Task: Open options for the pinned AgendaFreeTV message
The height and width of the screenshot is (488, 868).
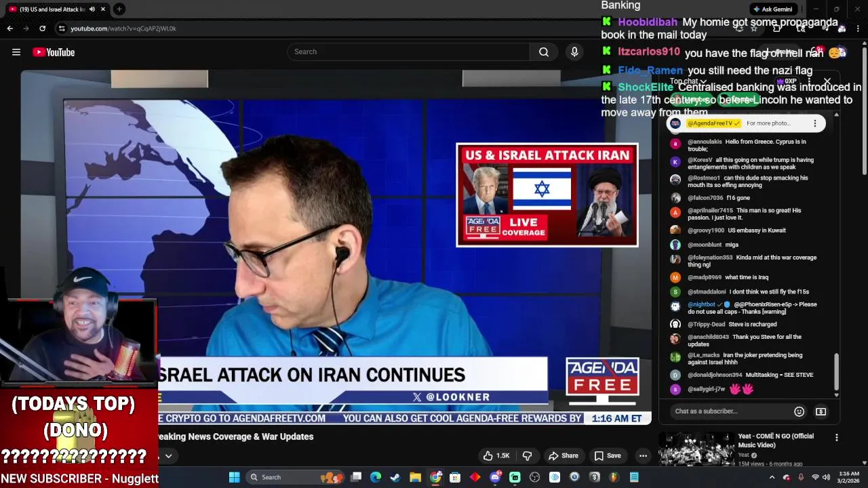Action: [815, 123]
